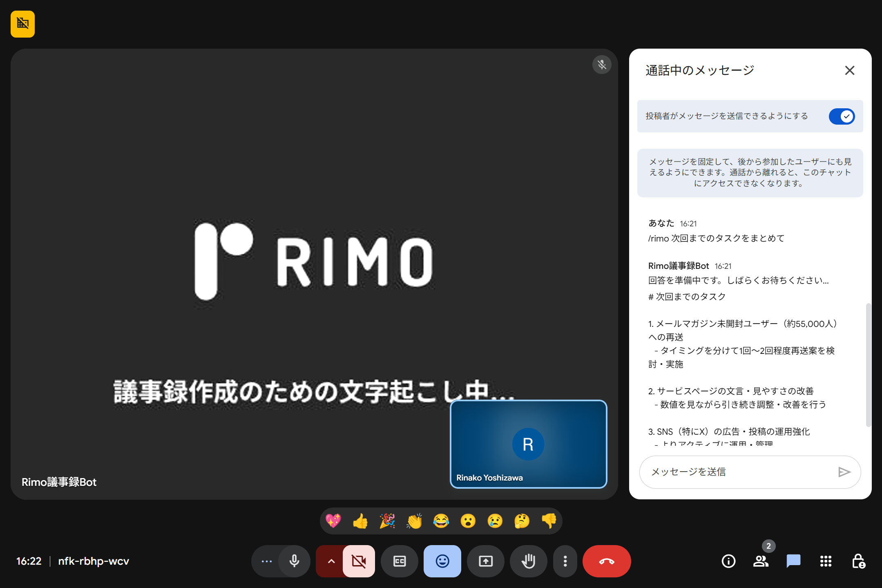The width and height of the screenshot is (882, 588).
Task: Toggle the microphone button
Action: [294, 561]
